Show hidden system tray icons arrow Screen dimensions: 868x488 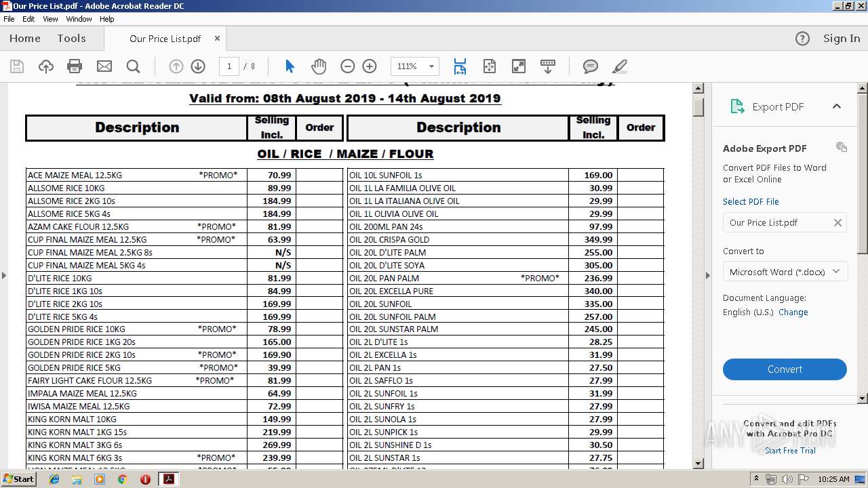756,479
